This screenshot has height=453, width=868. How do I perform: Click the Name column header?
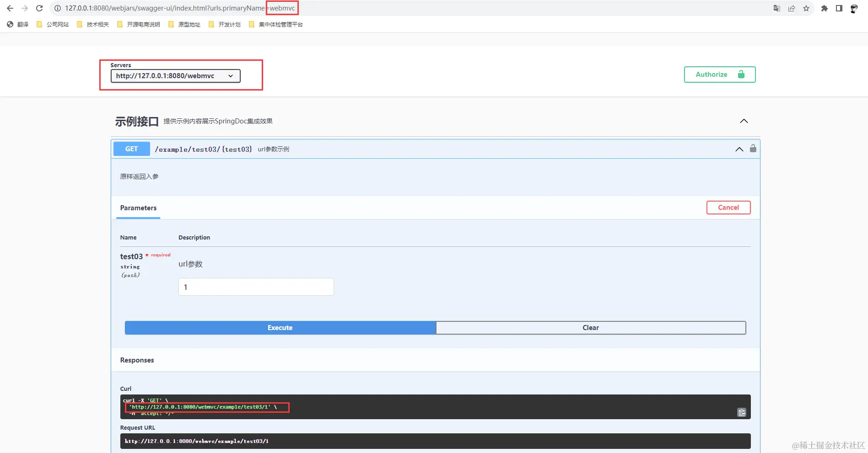click(128, 238)
